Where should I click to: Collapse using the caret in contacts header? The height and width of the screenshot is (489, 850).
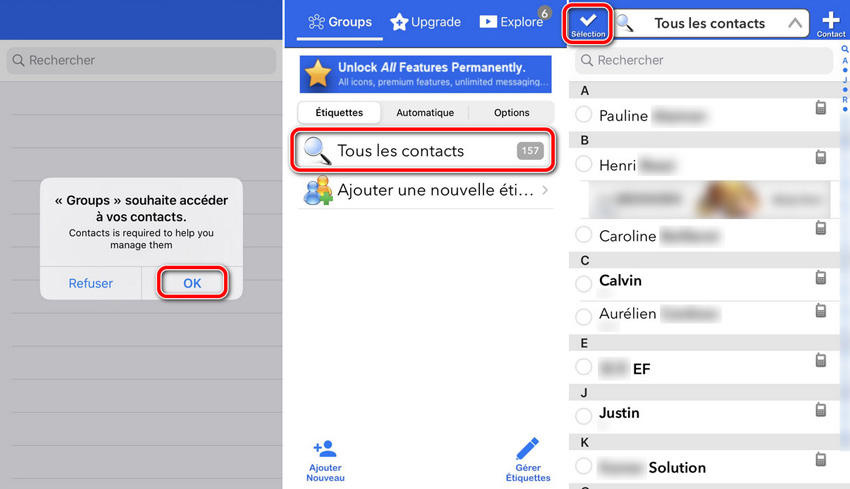tap(795, 23)
